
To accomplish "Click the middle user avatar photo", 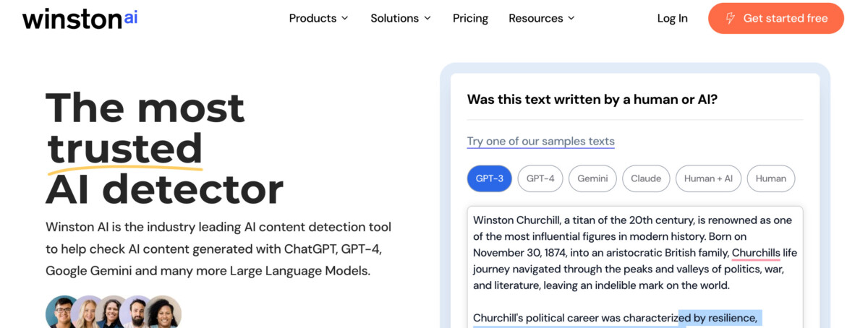I will [113, 314].
